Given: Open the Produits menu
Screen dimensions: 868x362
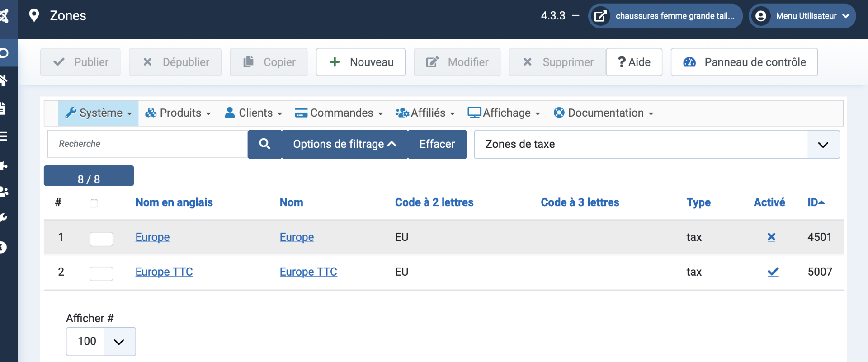Looking at the screenshot, I should point(178,113).
